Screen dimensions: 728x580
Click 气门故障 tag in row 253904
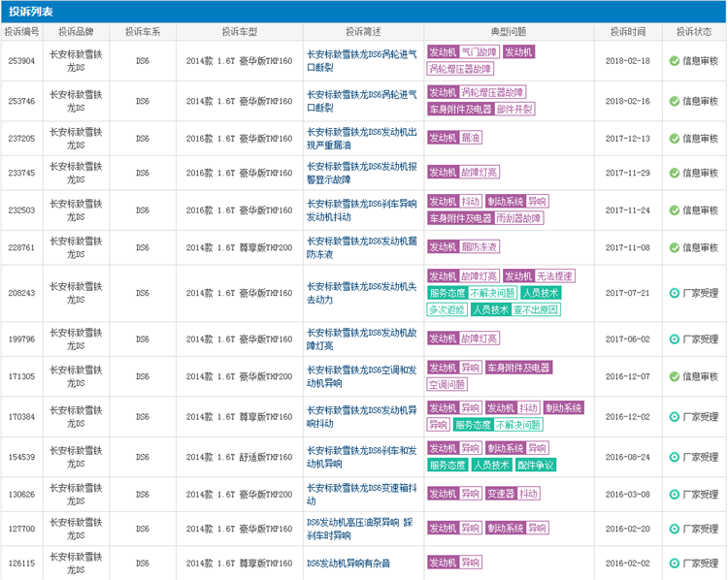click(480, 52)
